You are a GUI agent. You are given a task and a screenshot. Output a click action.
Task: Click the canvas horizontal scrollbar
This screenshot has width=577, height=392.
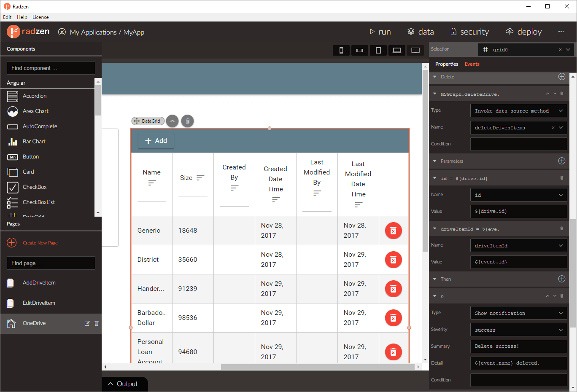click(x=318, y=367)
